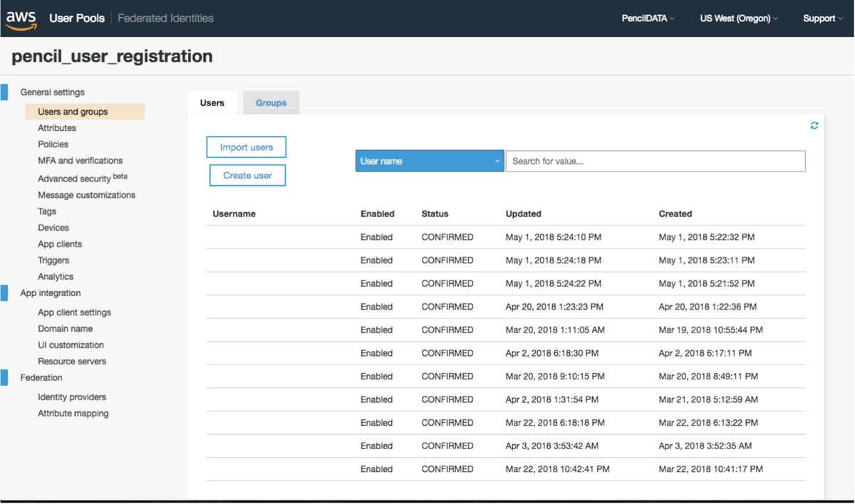Go to App client settings
This screenshot has width=855, height=504.
click(x=75, y=313)
